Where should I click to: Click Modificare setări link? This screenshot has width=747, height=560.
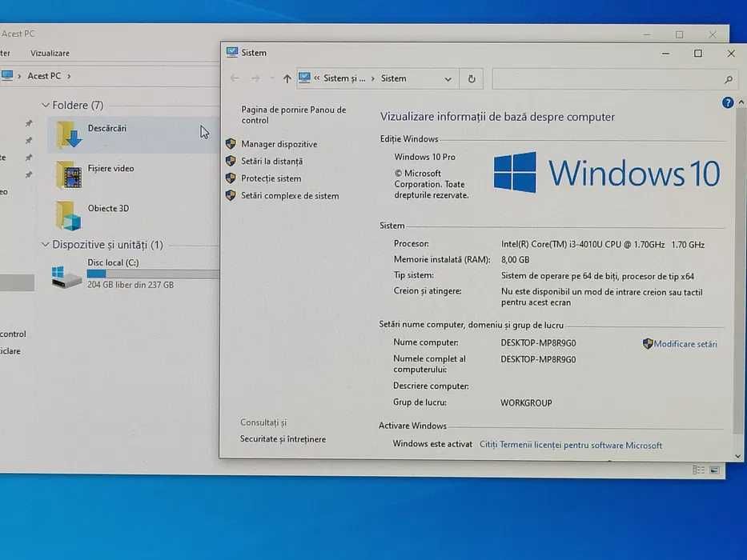tap(685, 344)
